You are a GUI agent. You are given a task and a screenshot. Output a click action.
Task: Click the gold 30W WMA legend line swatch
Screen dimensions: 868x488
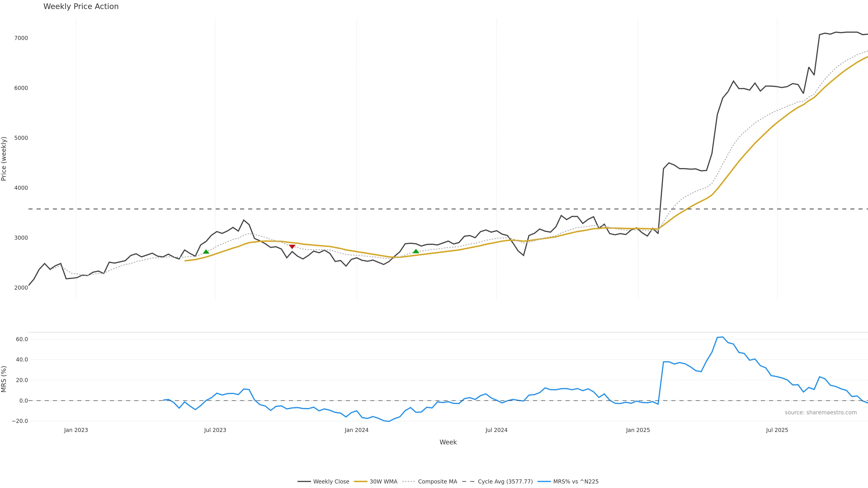[x=361, y=482]
